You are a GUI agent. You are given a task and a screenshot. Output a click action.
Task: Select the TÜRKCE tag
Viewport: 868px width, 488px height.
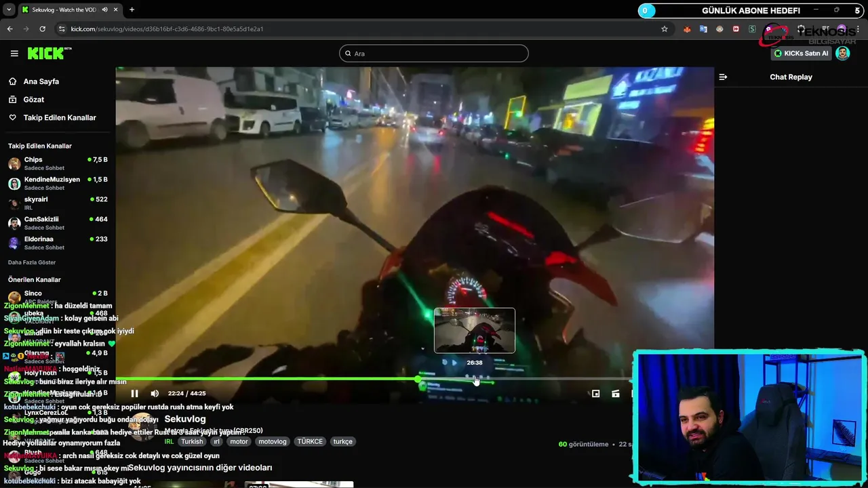(x=310, y=441)
